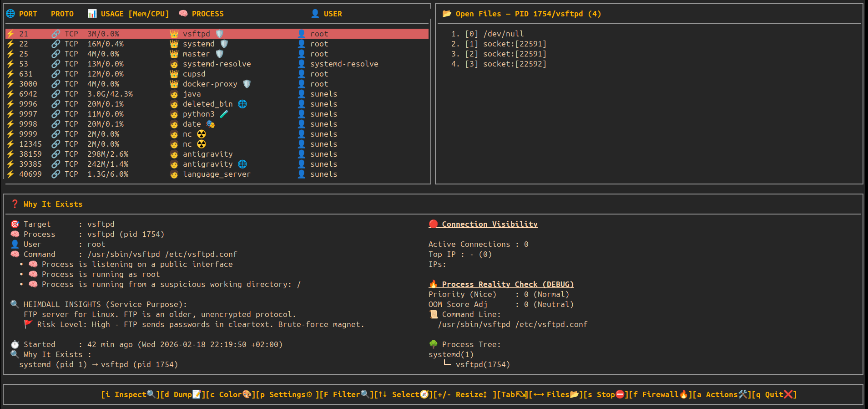Viewport: 868px width, 409px height.
Task: Click Quit in the bottom shortcut bar
Action: (774, 394)
